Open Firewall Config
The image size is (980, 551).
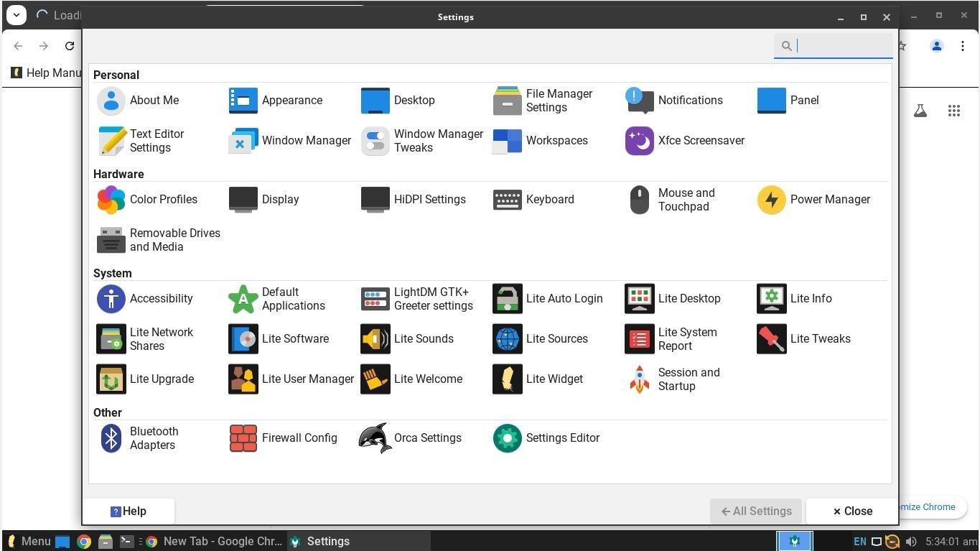tap(283, 438)
